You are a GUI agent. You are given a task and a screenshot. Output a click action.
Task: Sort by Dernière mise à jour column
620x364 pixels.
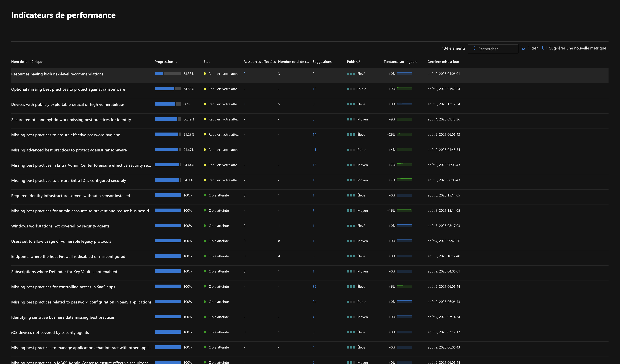443,62
